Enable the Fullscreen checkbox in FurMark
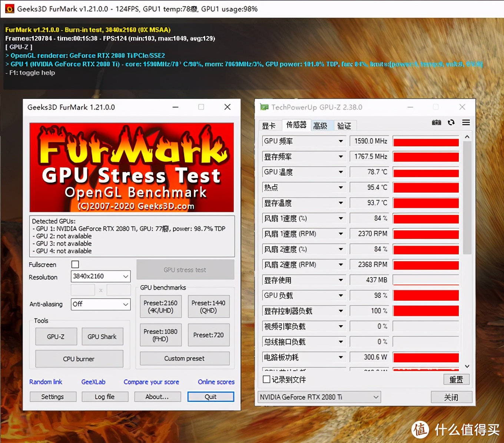504x443 pixels. (x=75, y=264)
